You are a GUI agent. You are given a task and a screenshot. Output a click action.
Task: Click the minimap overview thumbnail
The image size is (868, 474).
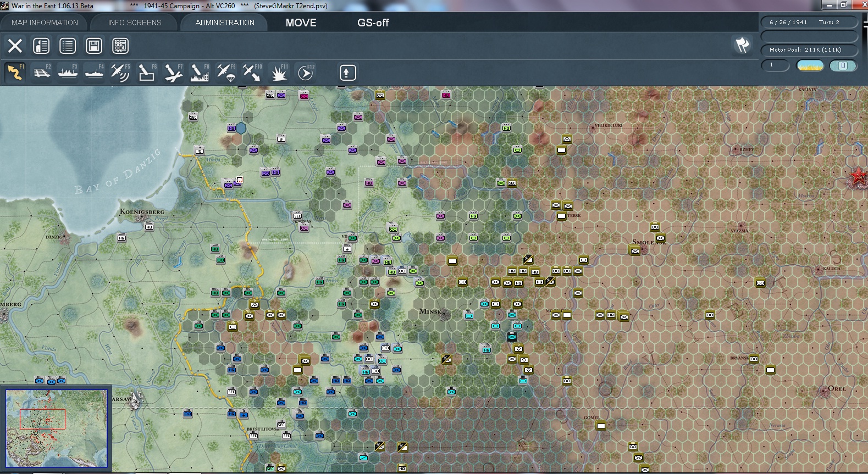pos(56,429)
